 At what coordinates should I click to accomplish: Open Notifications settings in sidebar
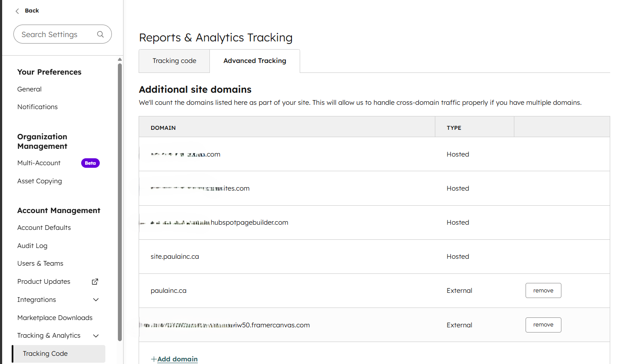[38, 107]
